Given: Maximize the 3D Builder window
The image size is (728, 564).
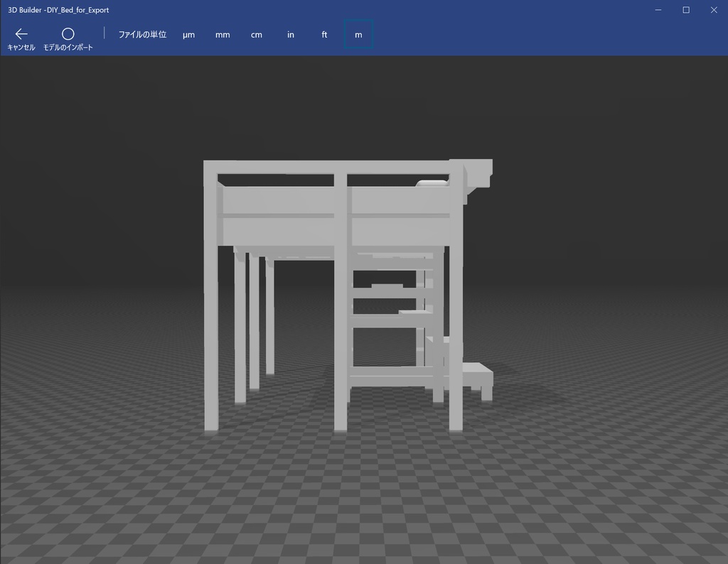Looking at the screenshot, I should (685, 9).
